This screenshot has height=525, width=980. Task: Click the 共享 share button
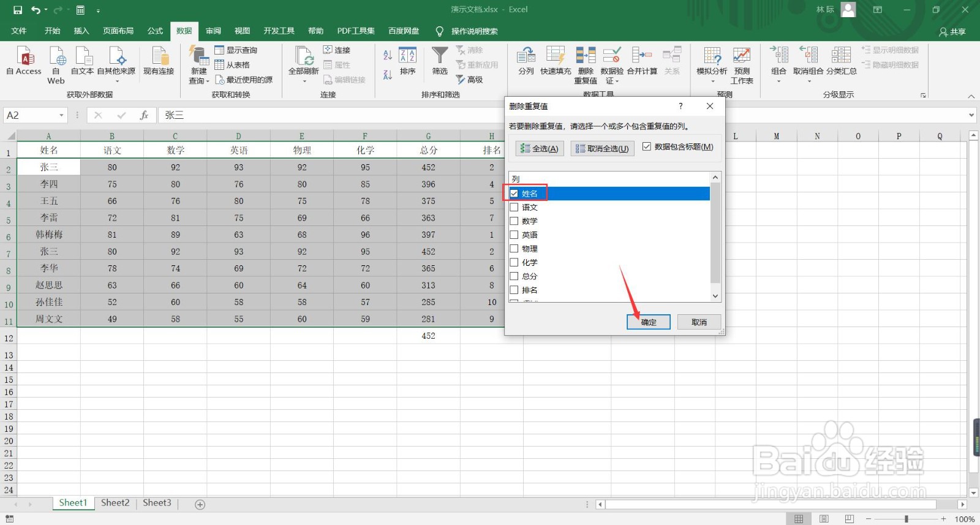(x=952, y=32)
